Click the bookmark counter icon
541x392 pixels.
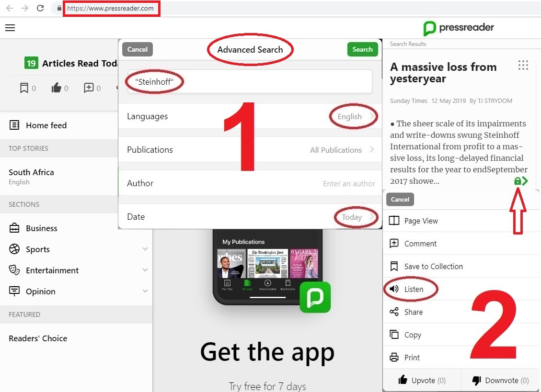tap(24, 88)
